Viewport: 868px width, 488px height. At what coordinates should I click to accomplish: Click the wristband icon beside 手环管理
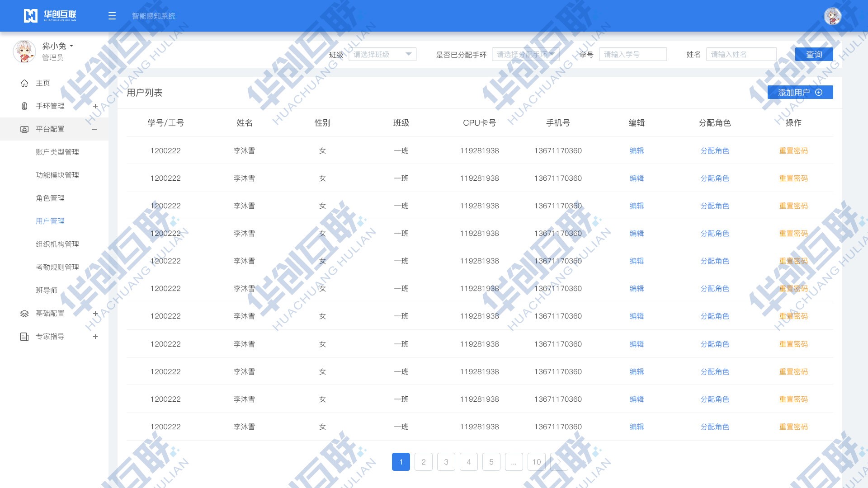coord(24,106)
